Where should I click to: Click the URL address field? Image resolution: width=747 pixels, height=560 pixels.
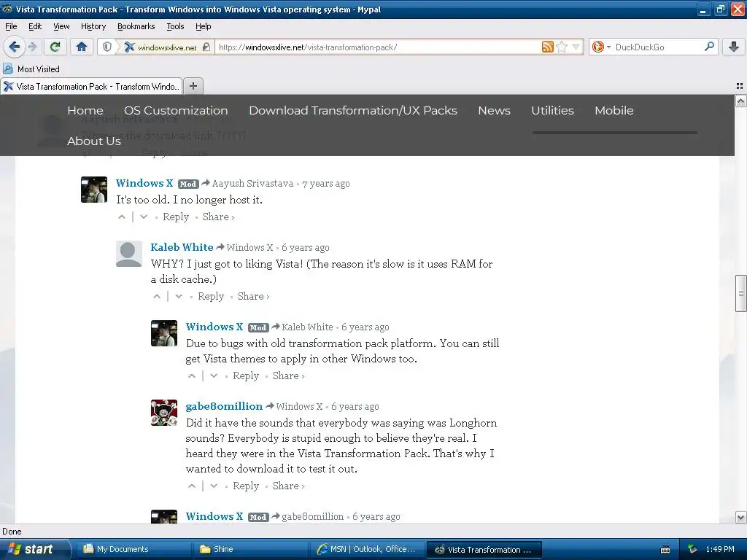pos(376,47)
